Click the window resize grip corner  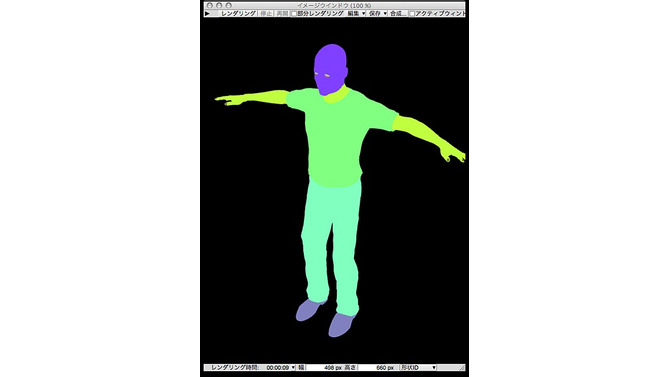tap(461, 368)
